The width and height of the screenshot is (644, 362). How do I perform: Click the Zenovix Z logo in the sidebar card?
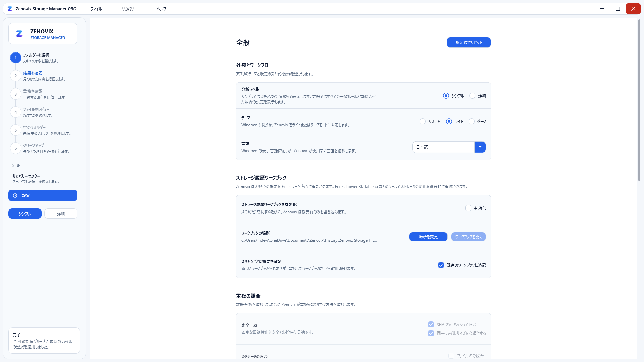[x=19, y=34]
